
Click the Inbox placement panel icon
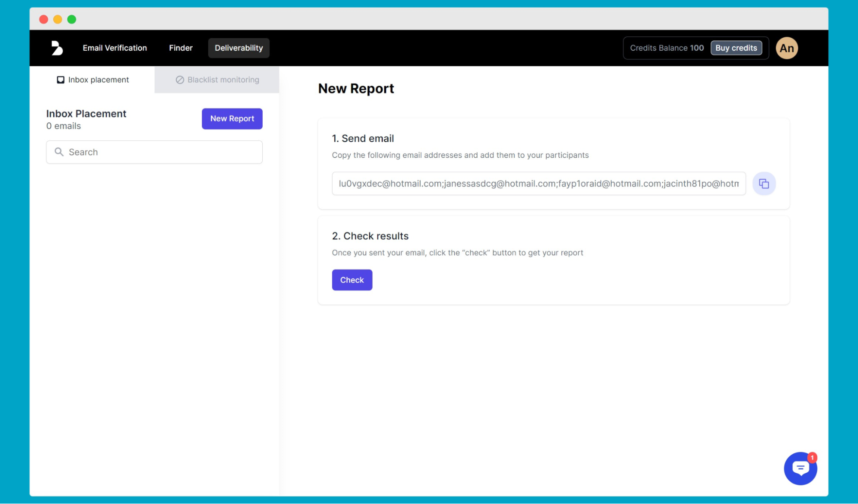[x=60, y=79]
